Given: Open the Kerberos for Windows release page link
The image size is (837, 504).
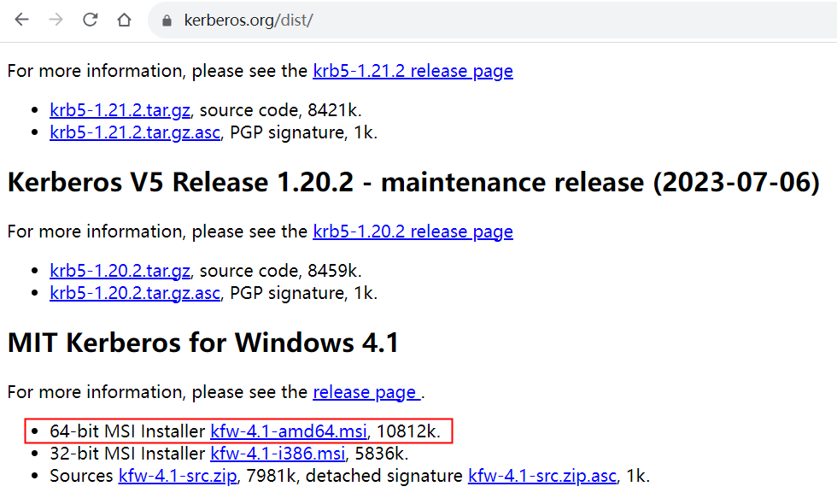Looking at the screenshot, I should pyautogui.click(x=366, y=392).
